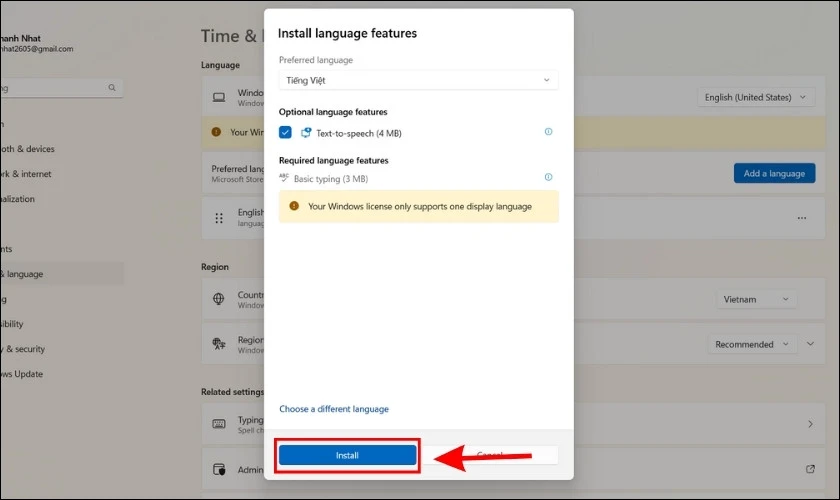The image size is (840, 500).
Task: Click the Install button
Action: point(347,455)
